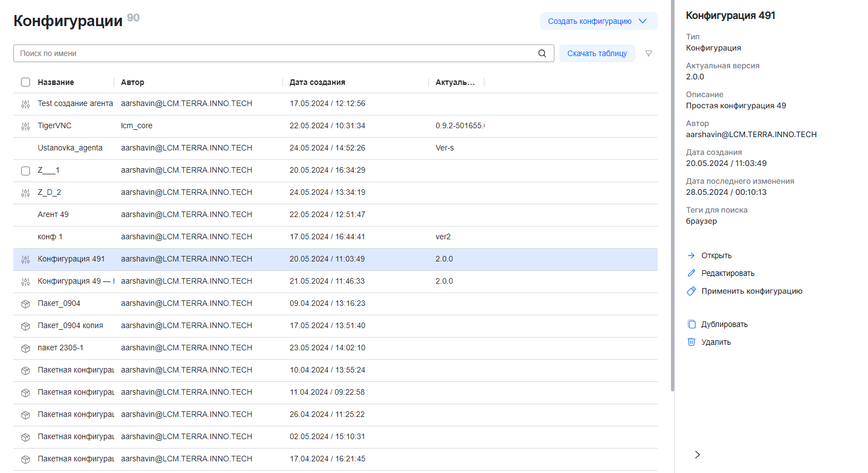Viewport: 868px width, 473px height.
Task: Click the arrow icon next to Открыть
Action: point(692,255)
